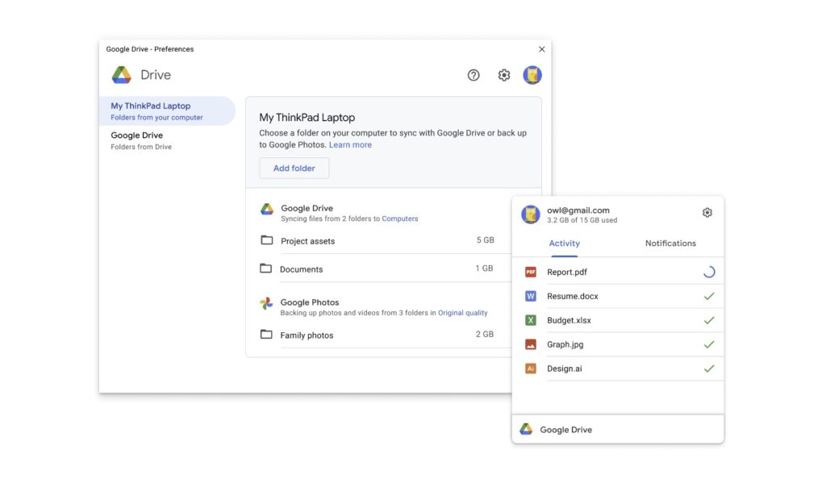
Task: Click the PDF icon for Report.pdf
Action: pyautogui.click(x=531, y=272)
